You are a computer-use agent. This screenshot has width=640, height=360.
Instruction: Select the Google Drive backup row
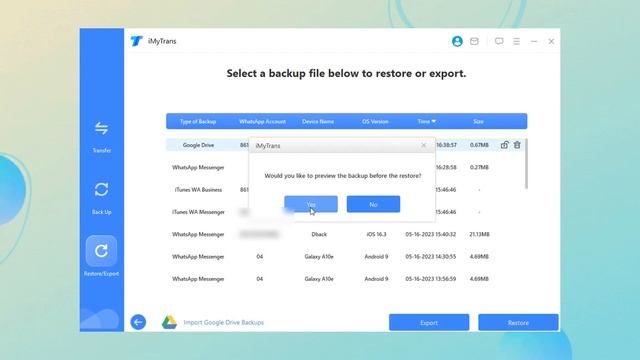click(x=345, y=145)
